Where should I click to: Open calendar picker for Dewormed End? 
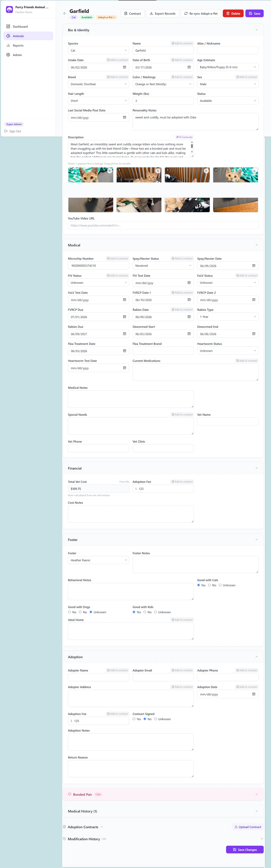coord(254,334)
